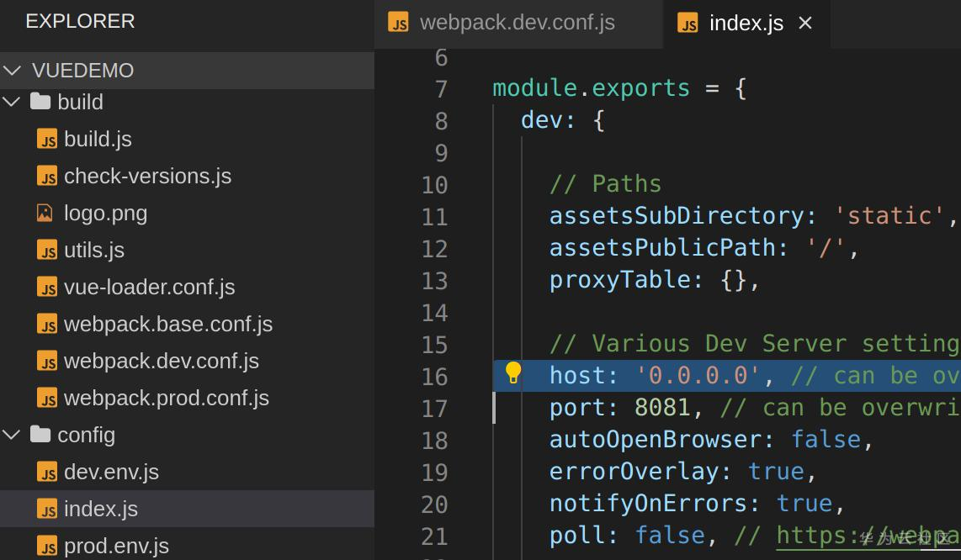Image resolution: width=961 pixels, height=560 pixels.
Task: Select the config folder label
Action: (87, 435)
